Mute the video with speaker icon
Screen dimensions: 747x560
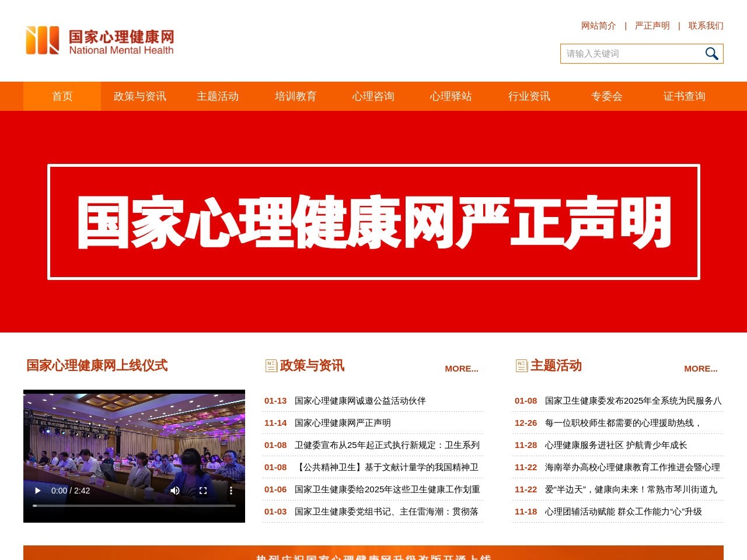[x=175, y=491]
